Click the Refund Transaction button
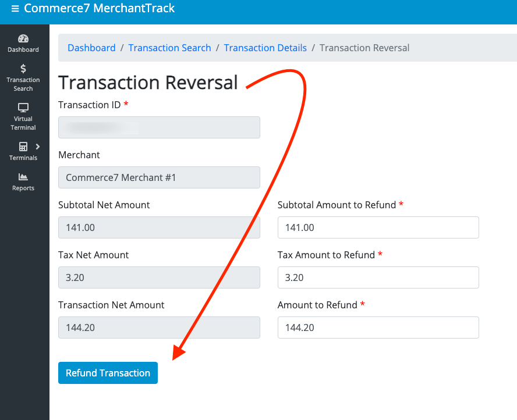 (x=108, y=373)
